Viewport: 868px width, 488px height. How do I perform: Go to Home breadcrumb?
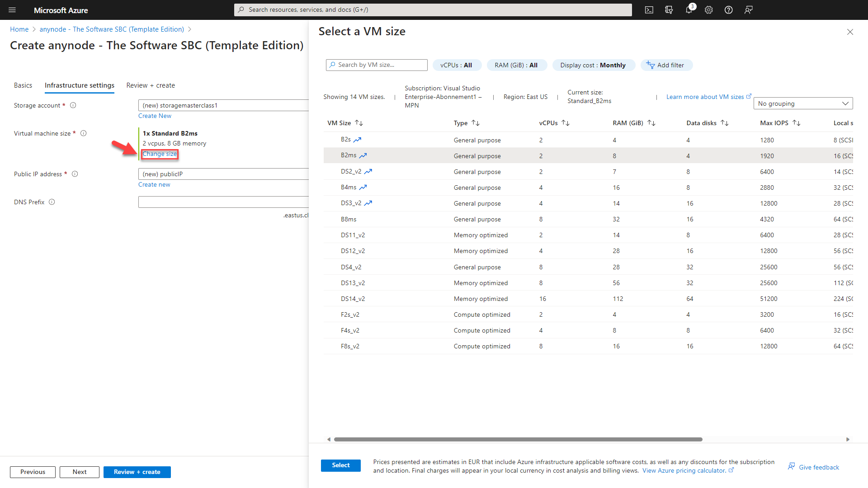tap(19, 29)
